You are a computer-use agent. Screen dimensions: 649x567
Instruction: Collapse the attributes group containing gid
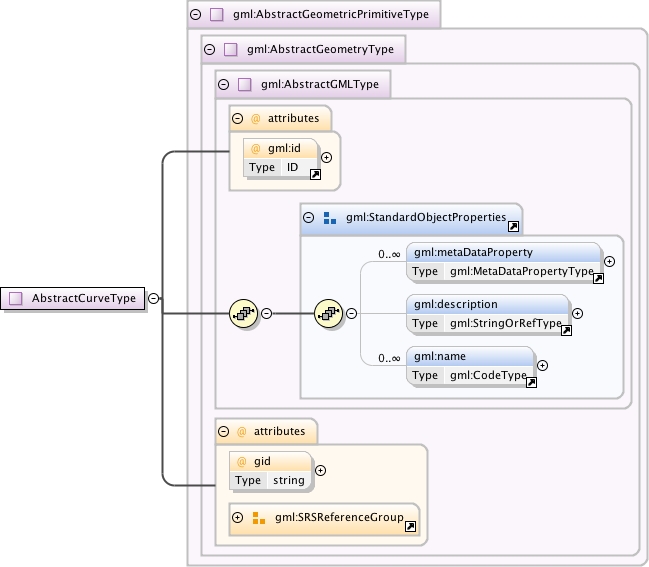click(x=223, y=432)
